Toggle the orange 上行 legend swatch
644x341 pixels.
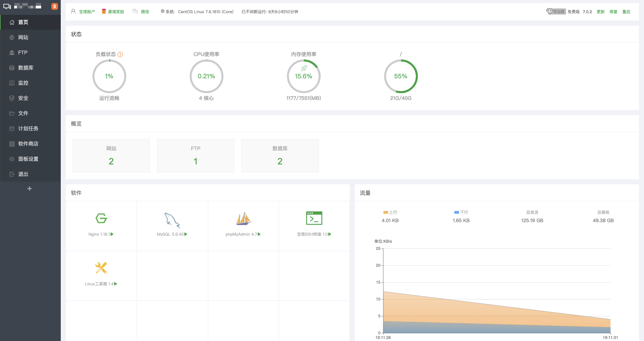point(386,212)
